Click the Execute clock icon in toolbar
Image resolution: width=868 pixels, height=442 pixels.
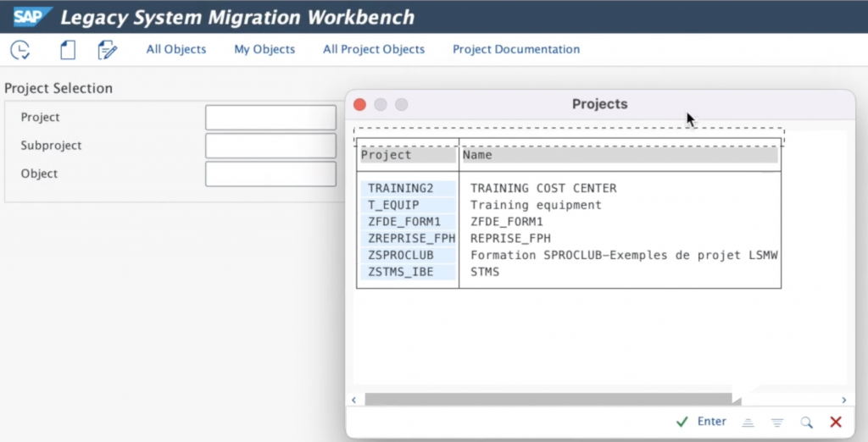pos(20,50)
